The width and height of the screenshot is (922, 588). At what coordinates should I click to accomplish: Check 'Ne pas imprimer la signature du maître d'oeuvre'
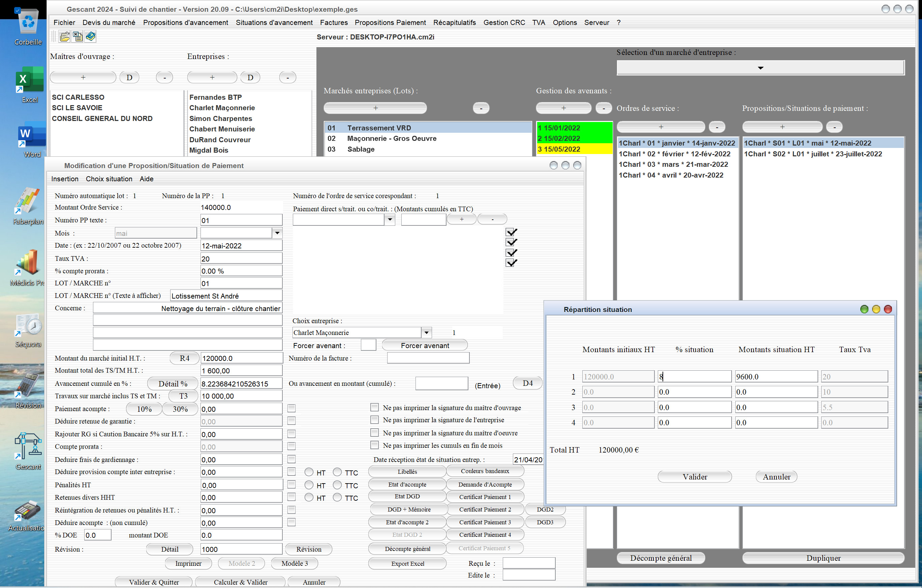tap(374, 433)
